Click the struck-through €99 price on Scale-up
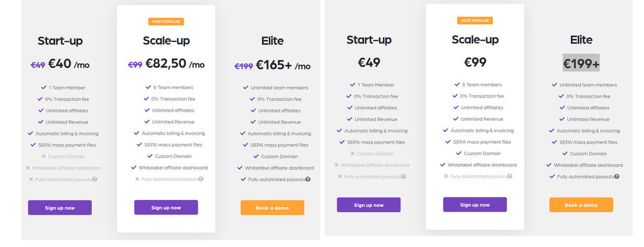644x247 pixels. point(135,65)
